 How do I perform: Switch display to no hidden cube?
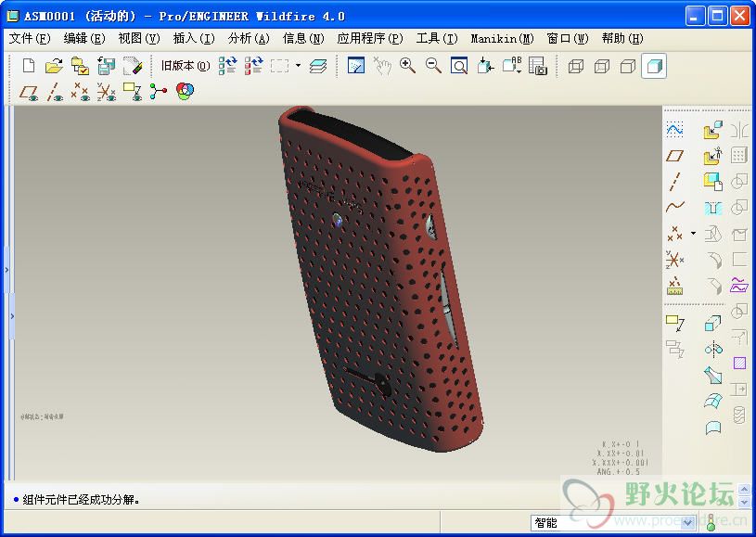[628, 66]
